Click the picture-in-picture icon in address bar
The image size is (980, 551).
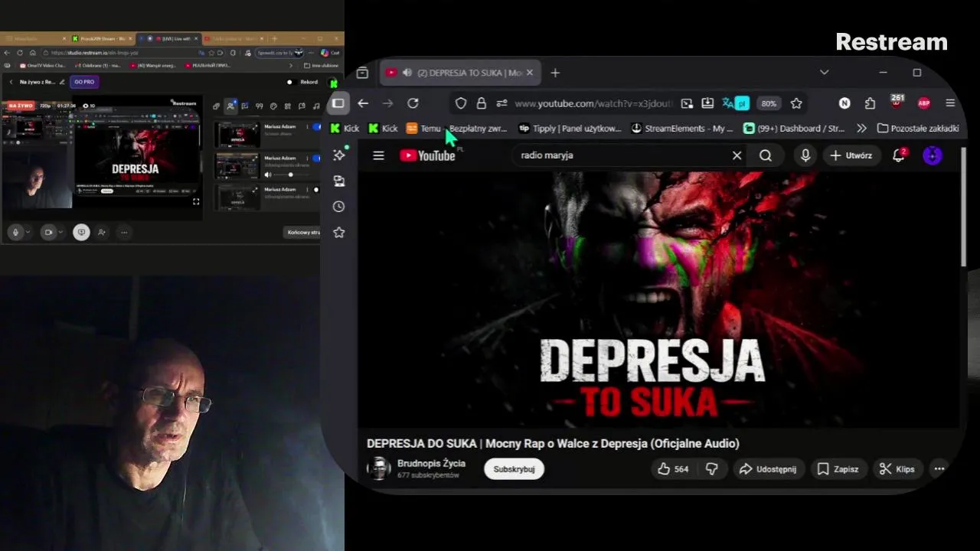pyautogui.click(x=687, y=103)
